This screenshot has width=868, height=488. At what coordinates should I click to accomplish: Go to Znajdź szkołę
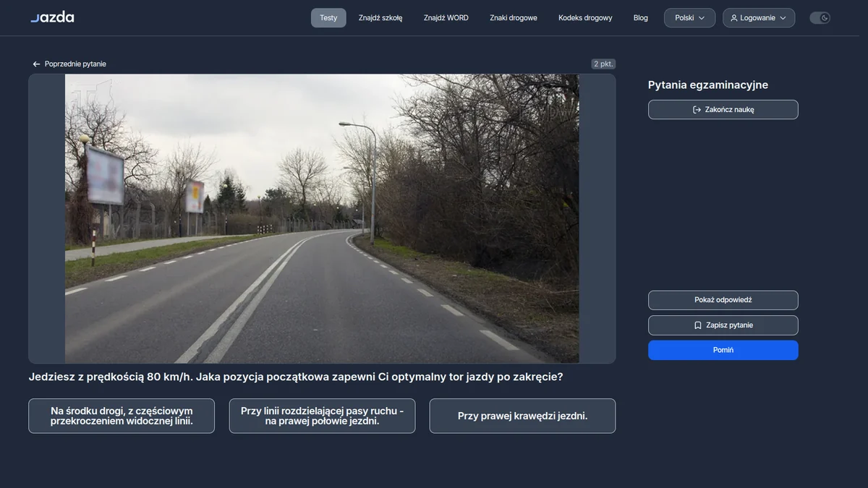(380, 18)
